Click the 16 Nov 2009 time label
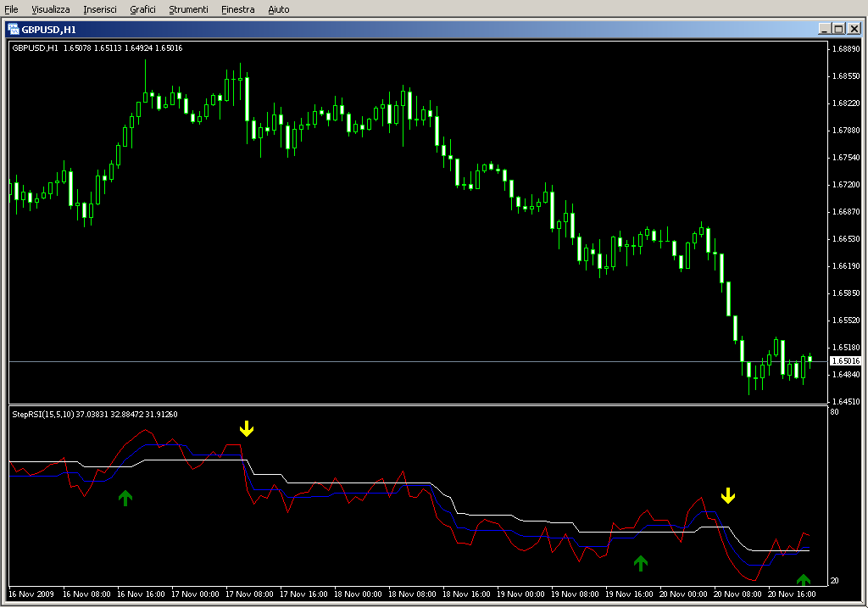This screenshot has height=608, width=868. (31, 594)
